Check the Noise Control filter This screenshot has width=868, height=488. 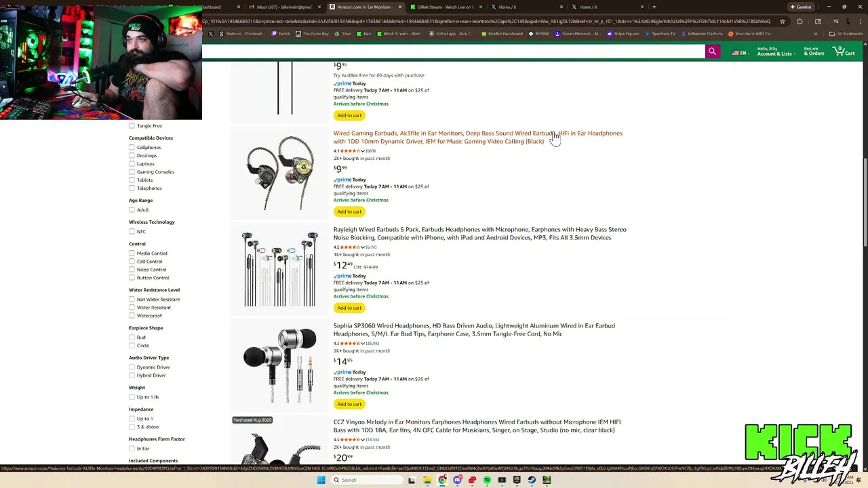click(132, 269)
